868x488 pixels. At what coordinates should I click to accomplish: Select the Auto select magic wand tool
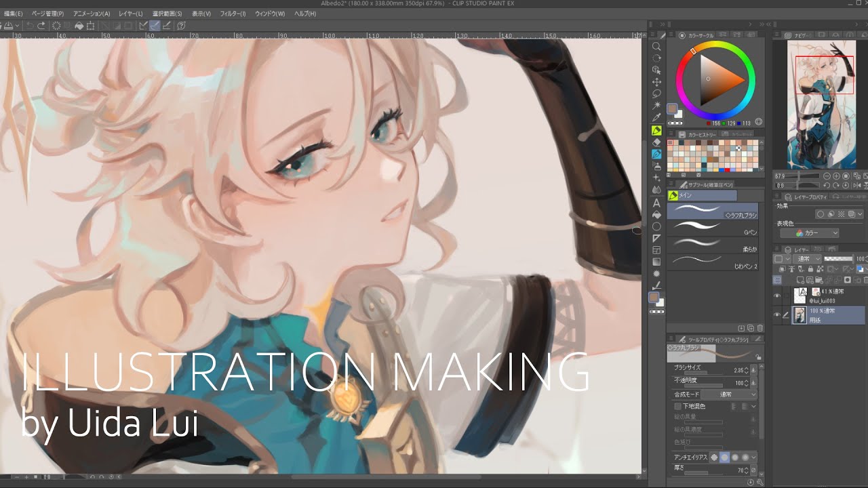point(656,106)
